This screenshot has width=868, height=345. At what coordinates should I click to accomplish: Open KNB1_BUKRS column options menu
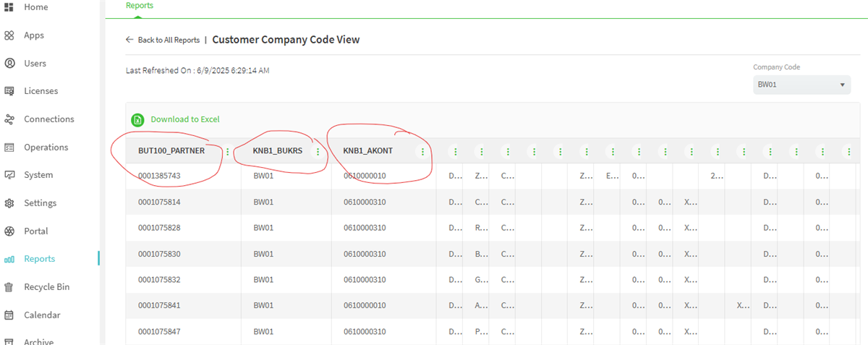tap(318, 151)
